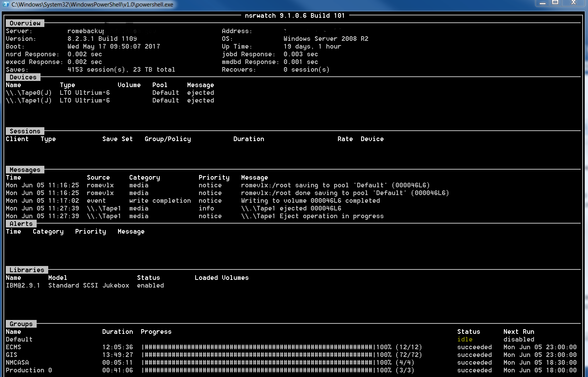Select the Devices section header
The width and height of the screenshot is (588, 377).
23,77
